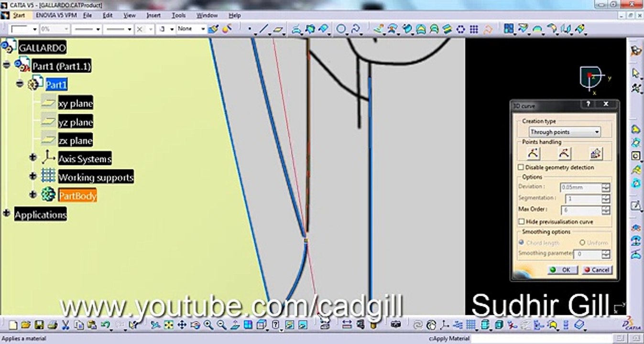The image size is (644, 344).
Task: Click the Max Order value field
Action: coord(582,210)
